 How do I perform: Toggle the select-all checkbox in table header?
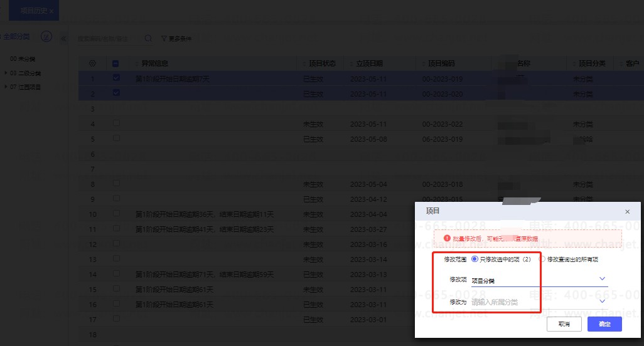coord(115,63)
